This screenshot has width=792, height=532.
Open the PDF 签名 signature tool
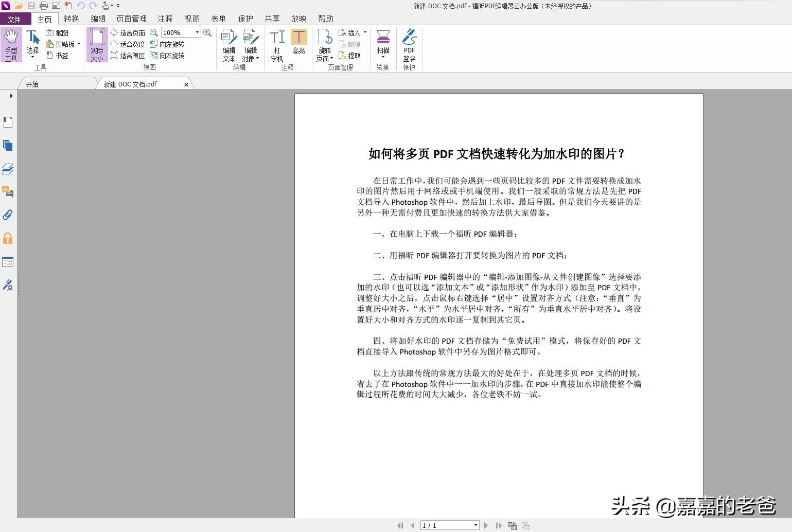pyautogui.click(x=409, y=44)
